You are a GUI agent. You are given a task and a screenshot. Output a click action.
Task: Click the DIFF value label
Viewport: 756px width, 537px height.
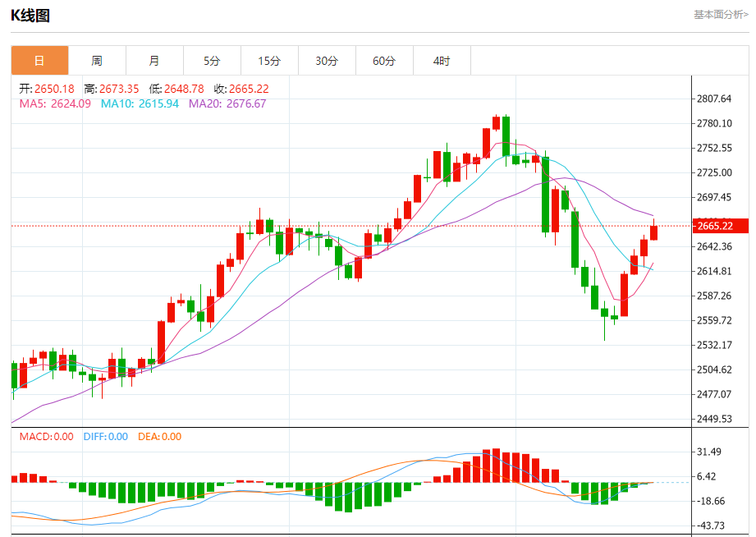[105, 437]
